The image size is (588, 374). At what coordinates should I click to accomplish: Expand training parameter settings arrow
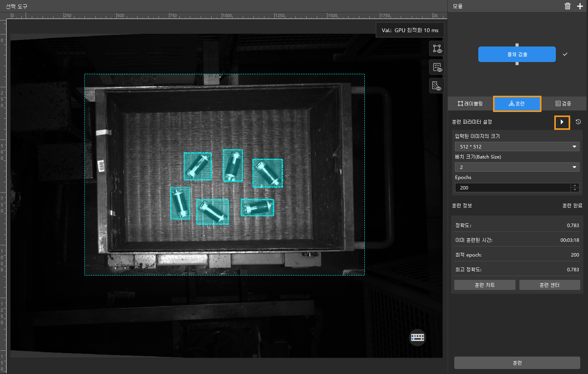pyautogui.click(x=562, y=122)
